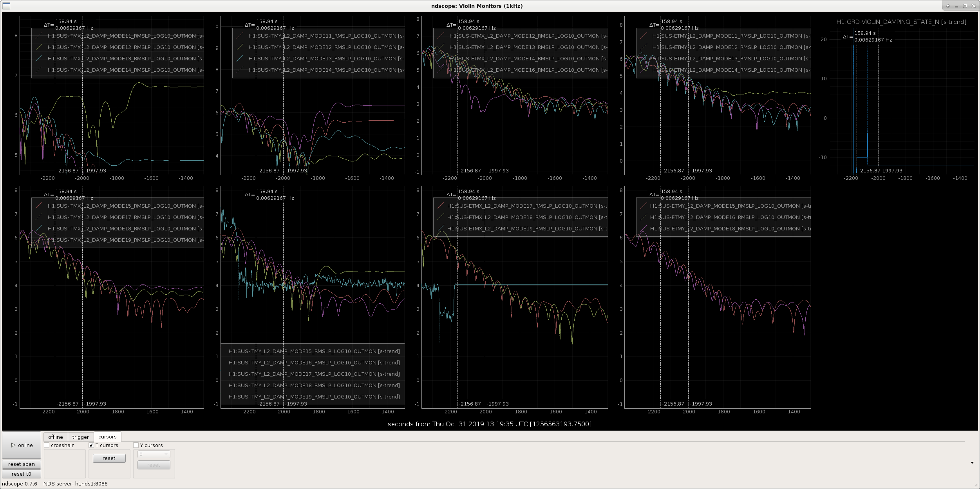Open the Y cursors count dropdown
The height and width of the screenshot is (489, 980).
coord(154,454)
